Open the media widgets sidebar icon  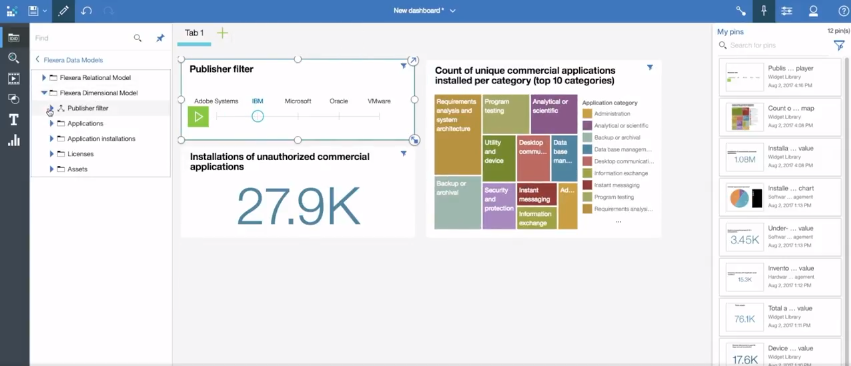pos(14,79)
